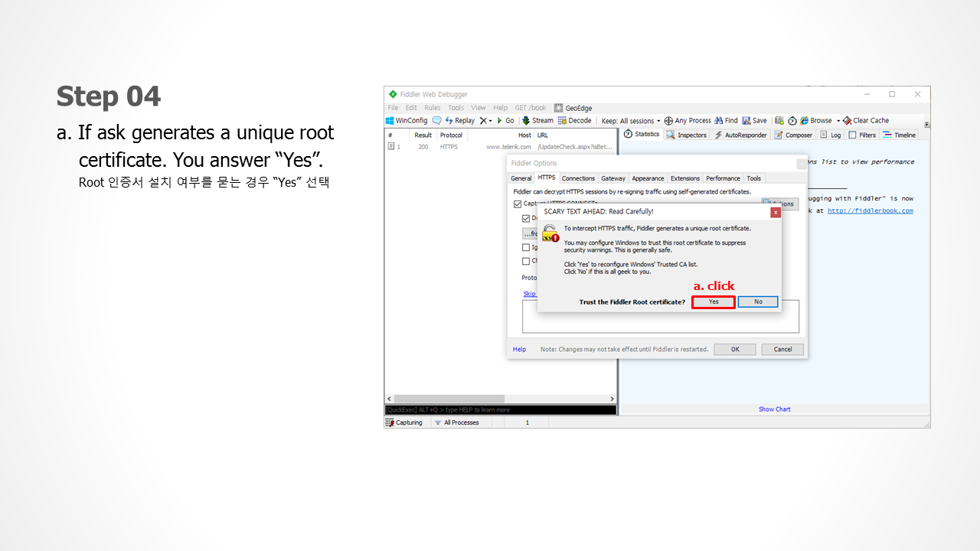Switch to General tab in Fiddler Options
This screenshot has height=551, width=980.
[521, 178]
